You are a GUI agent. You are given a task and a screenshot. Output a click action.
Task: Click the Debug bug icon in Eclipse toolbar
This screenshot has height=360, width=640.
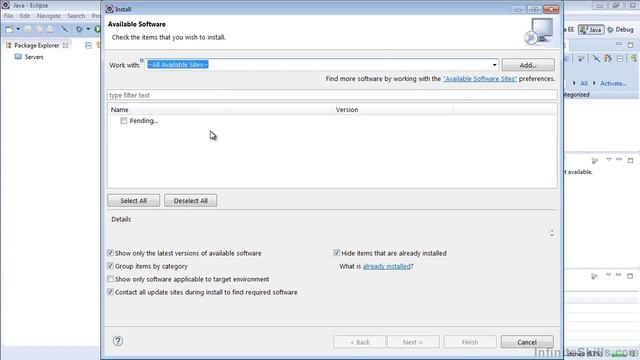click(x=79, y=29)
